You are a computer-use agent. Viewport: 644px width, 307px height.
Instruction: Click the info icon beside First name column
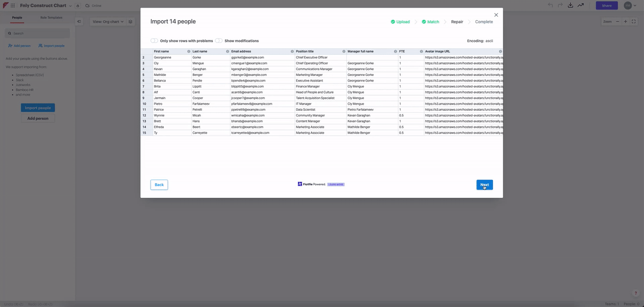[189, 51]
